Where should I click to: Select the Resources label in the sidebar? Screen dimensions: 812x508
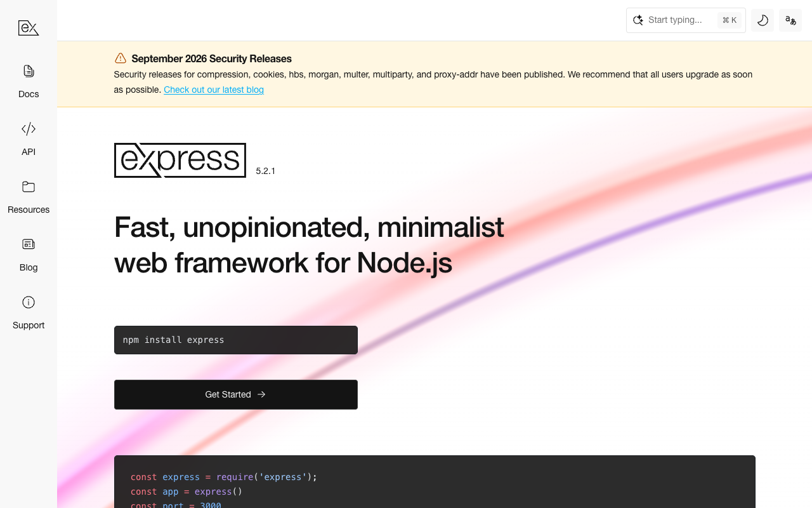(x=29, y=210)
